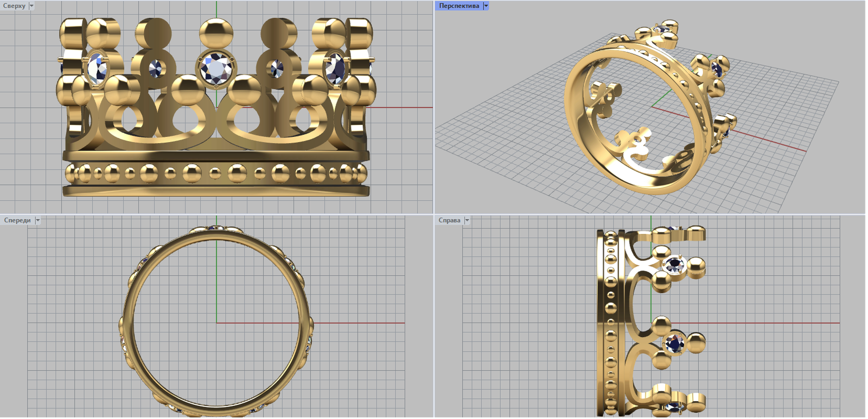Select the large center gemstone in Сверху view

pos(216,68)
